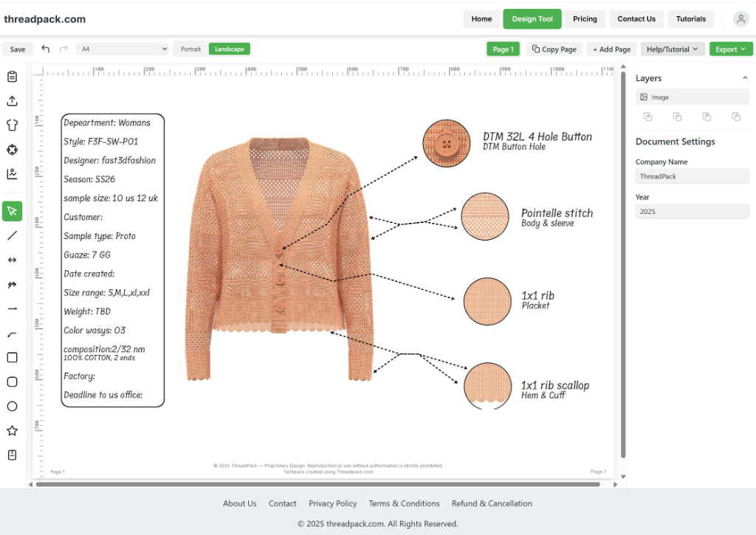Viewport: 756px width, 535px height.
Task: Choose the rectangle shape tool
Action: (12, 358)
